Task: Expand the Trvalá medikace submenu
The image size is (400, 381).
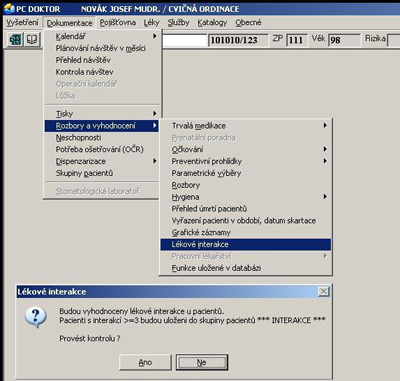Action: point(246,126)
